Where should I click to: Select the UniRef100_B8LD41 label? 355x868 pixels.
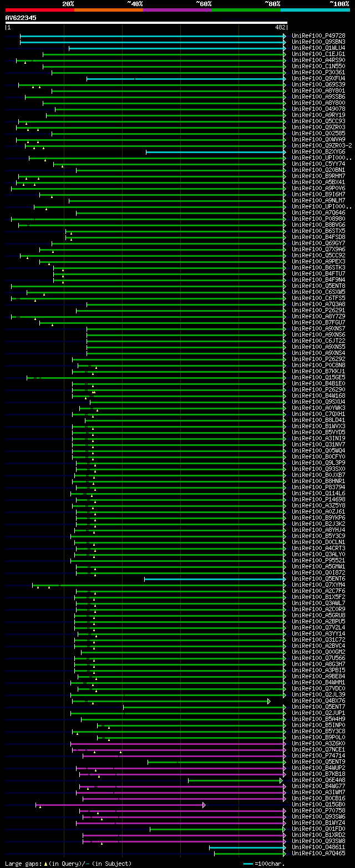(x=318, y=420)
